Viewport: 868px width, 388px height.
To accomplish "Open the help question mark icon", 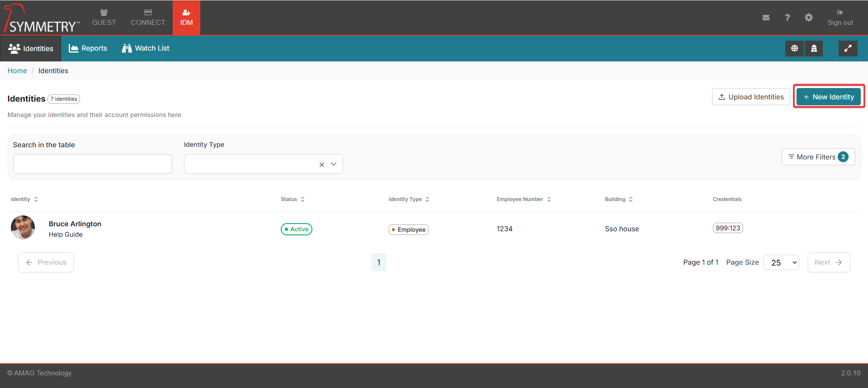I will 787,18.
